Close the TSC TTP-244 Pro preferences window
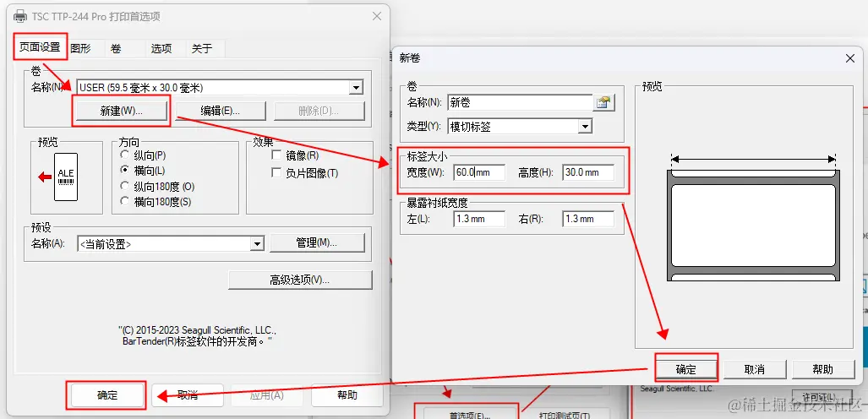Viewport: 868px width, 419px height. 377,16
